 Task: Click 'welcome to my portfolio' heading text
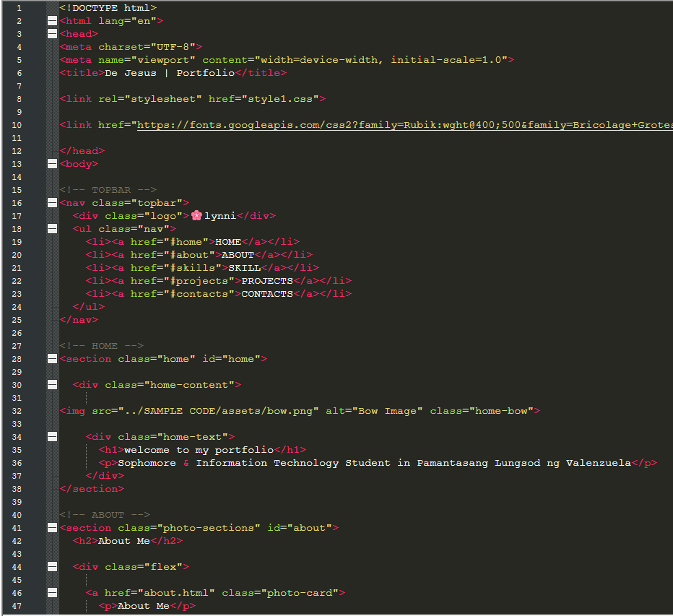pos(199,450)
